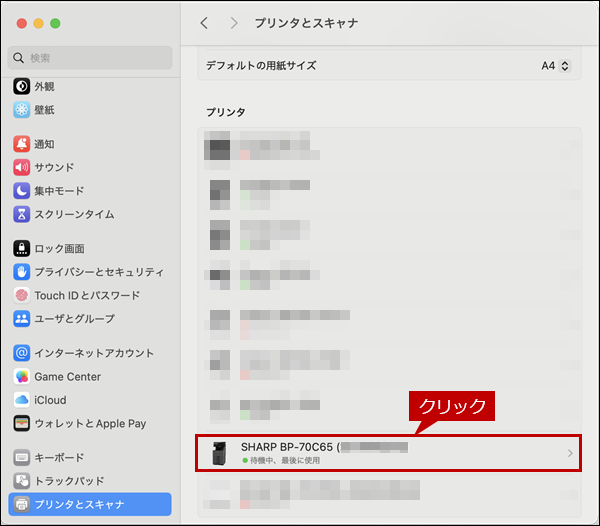Open Users & Groups (ユーザとグループ)

tap(74, 318)
